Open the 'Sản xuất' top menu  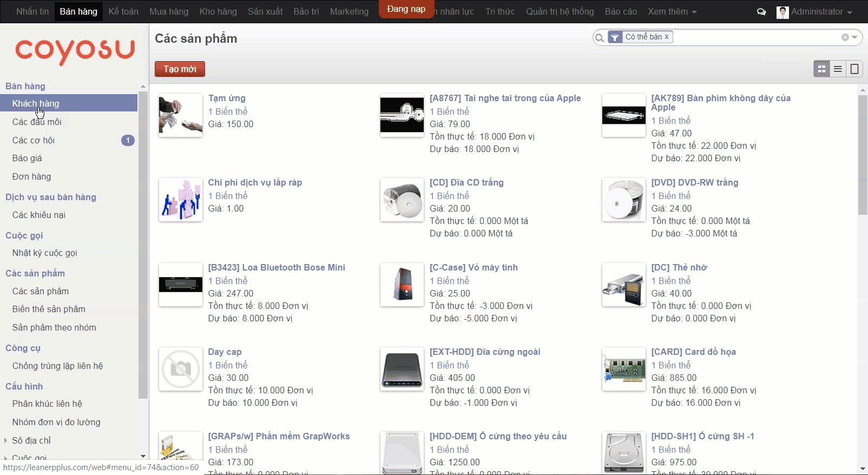[265, 11]
